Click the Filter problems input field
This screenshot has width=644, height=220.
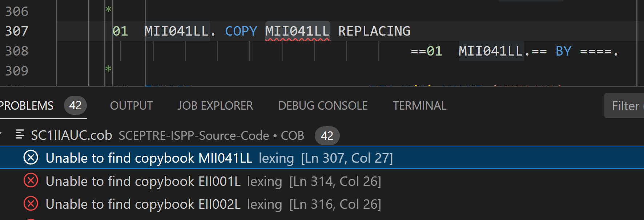pyautogui.click(x=626, y=106)
